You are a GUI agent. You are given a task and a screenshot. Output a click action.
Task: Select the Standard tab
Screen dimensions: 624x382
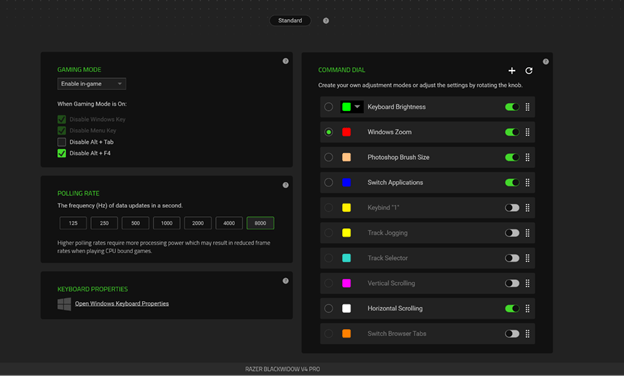pos(290,21)
